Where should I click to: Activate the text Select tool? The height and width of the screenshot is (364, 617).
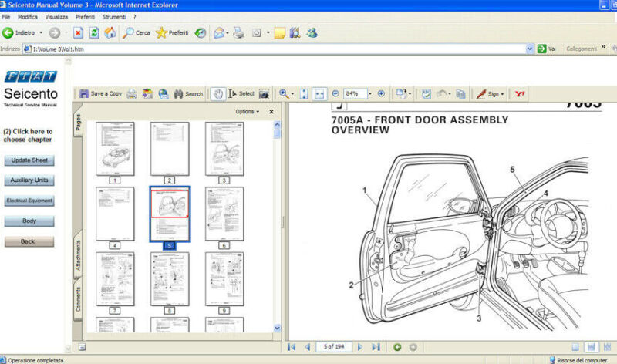[241, 93]
